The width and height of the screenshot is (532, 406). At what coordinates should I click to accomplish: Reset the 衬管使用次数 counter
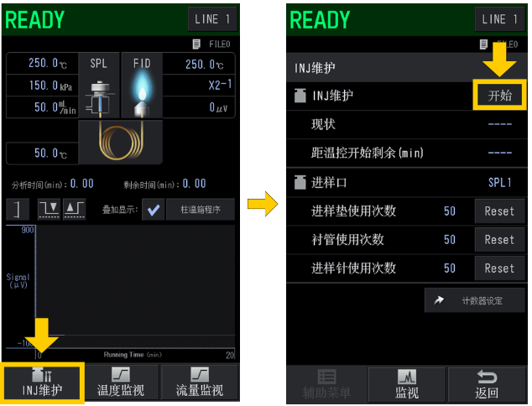tap(499, 240)
